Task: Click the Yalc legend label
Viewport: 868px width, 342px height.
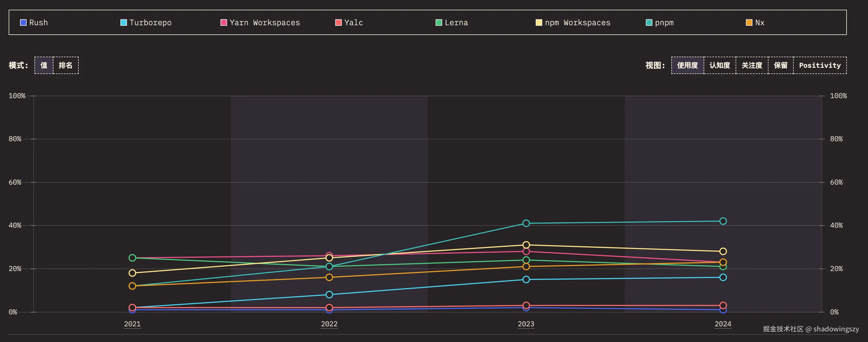Action: pos(353,22)
